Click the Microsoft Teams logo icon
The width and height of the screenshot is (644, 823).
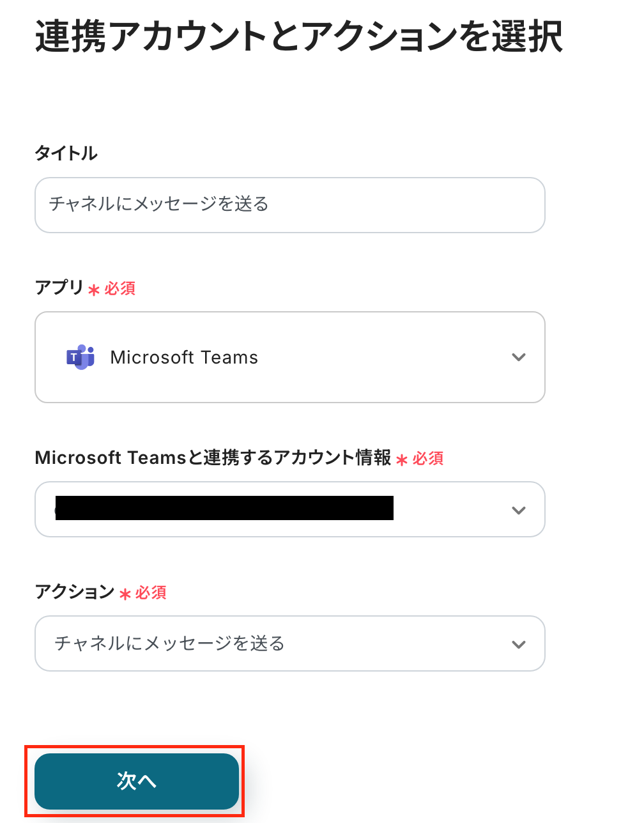[80, 357]
